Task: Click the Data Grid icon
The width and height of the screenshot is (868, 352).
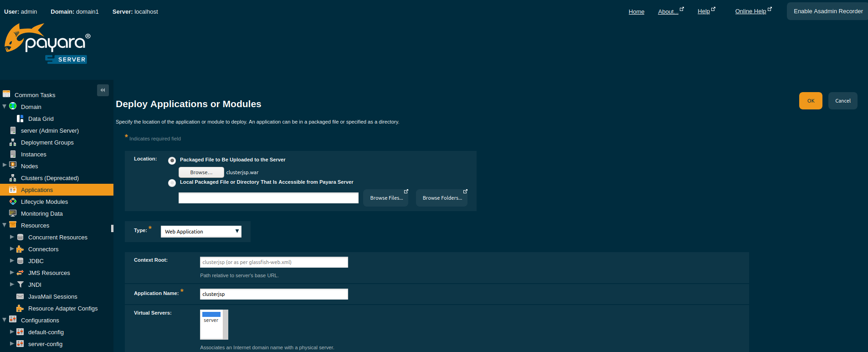Action: (x=20, y=119)
